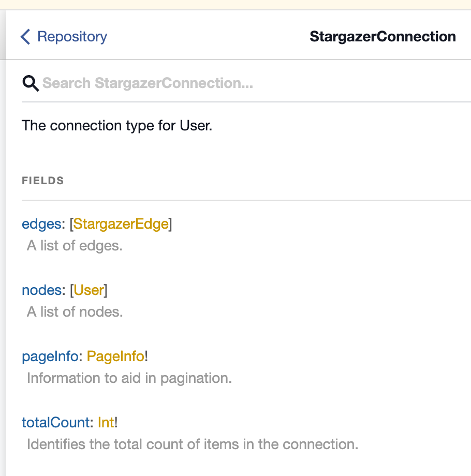Screen dimensions: 471x476
Task: Go back to Repository docs
Action: click(x=72, y=37)
